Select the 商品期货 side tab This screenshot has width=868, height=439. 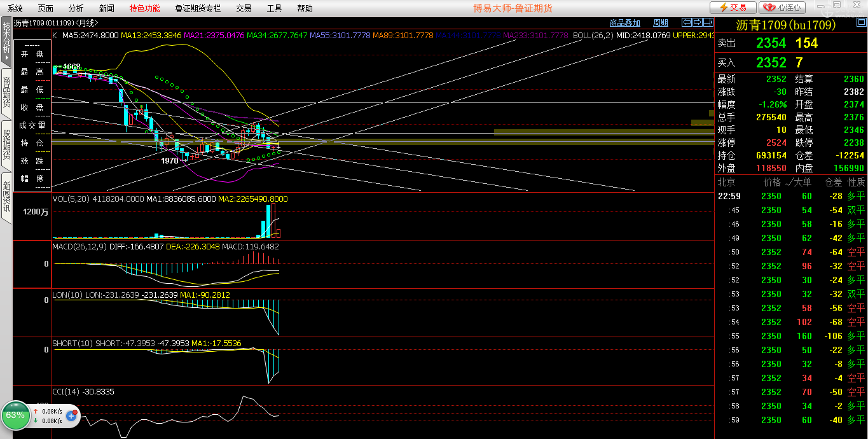click(x=6, y=93)
